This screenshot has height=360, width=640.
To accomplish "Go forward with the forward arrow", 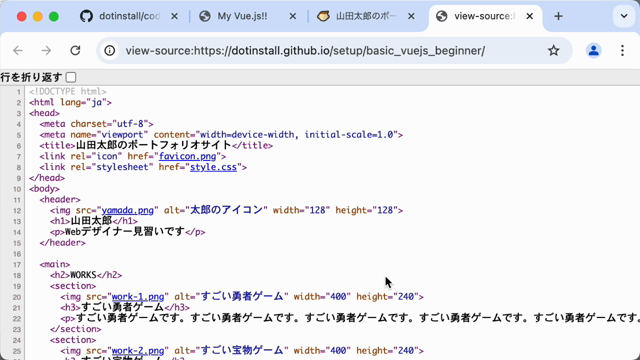I will point(47,51).
